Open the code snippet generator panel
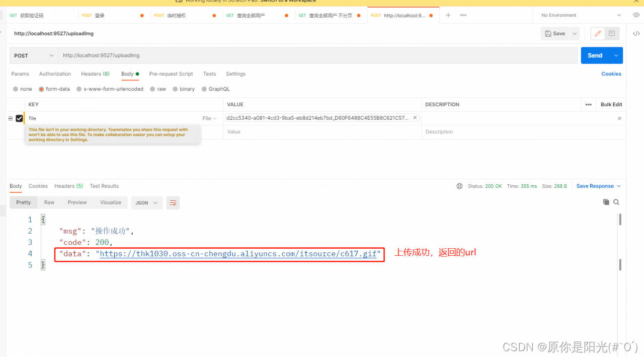This screenshot has height=357, width=644. (x=636, y=33)
